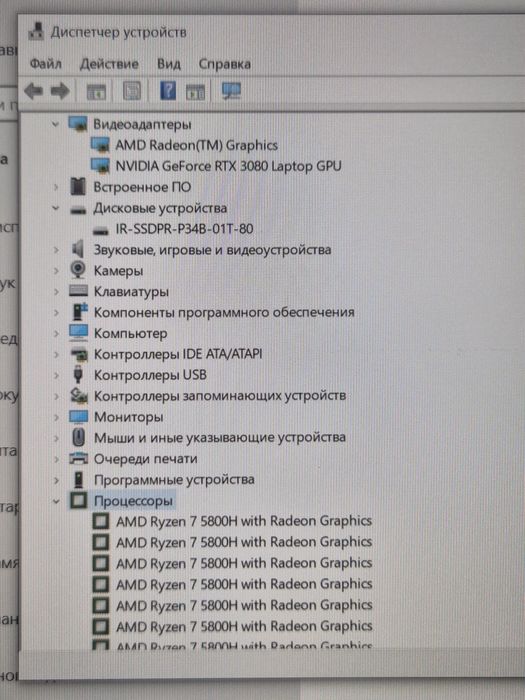Select the AMD Radeon(TM) Graphics entry
The height and width of the screenshot is (700, 525).
click(x=196, y=145)
